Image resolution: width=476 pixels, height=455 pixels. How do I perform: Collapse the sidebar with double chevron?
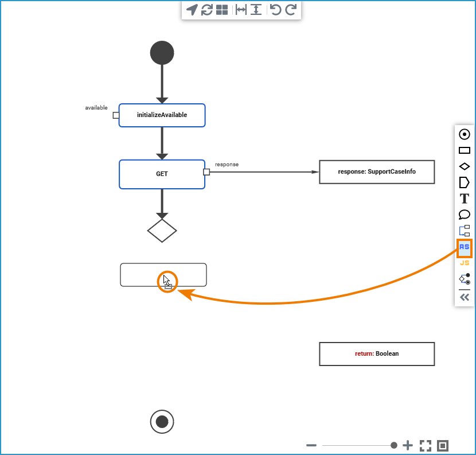pos(464,297)
